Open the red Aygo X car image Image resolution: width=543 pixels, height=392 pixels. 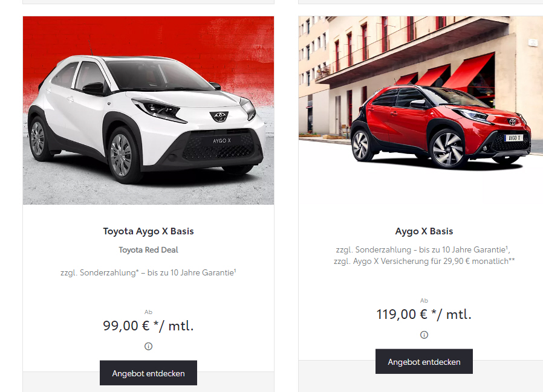pos(420,111)
